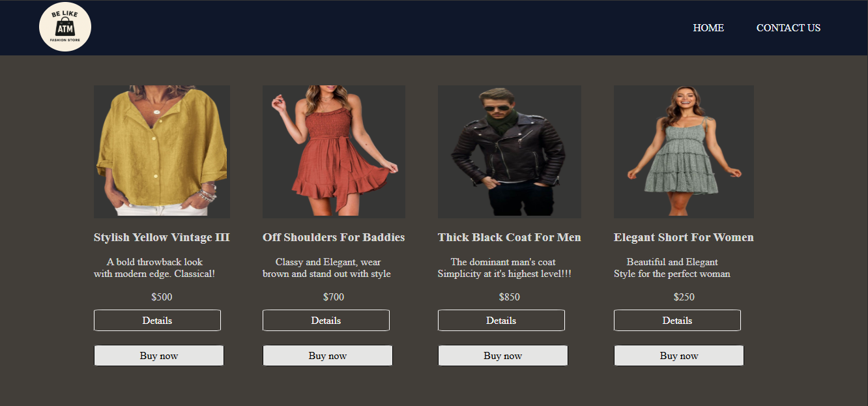Select the red off-shoulder dress image
The width and height of the screenshot is (868, 406).
[x=334, y=151]
